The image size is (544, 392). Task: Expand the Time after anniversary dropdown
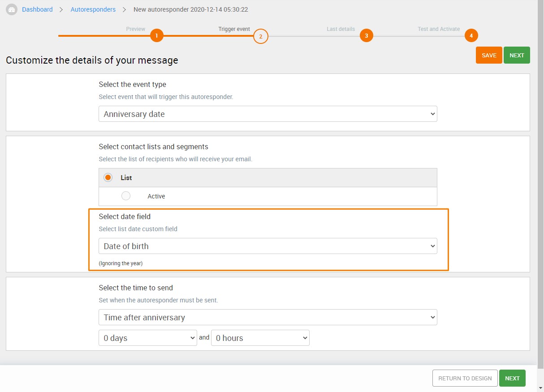tap(268, 317)
